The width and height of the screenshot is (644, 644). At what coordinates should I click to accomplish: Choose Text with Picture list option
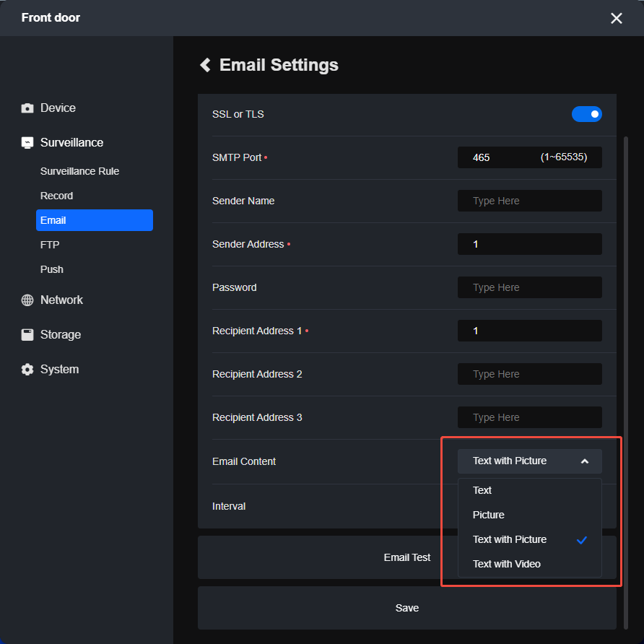(529, 539)
